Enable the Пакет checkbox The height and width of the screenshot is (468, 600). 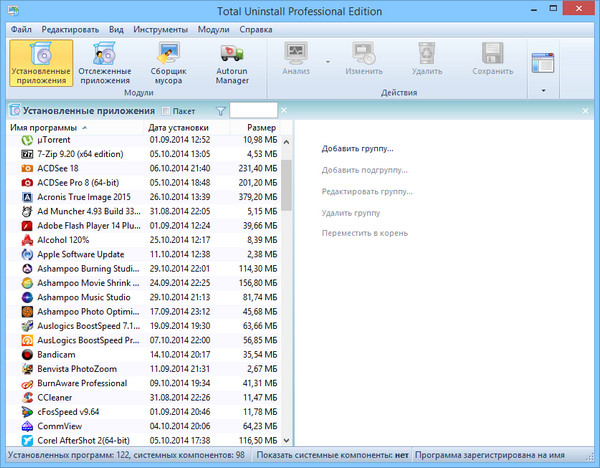(166, 111)
